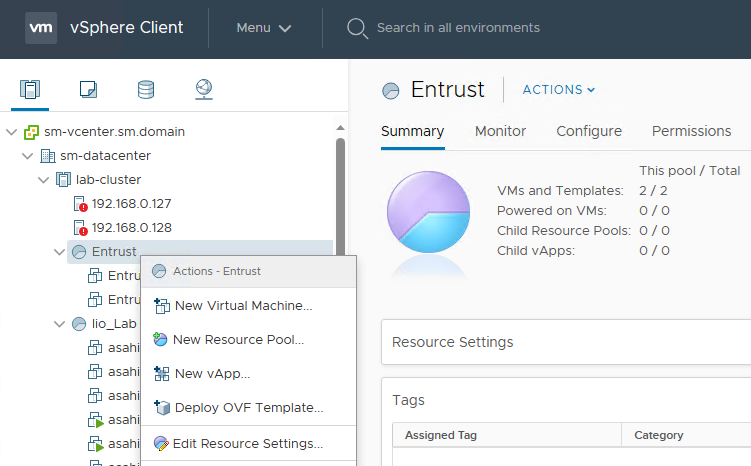
Task: Switch to Storage view icon
Action: [x=146, y=90]
